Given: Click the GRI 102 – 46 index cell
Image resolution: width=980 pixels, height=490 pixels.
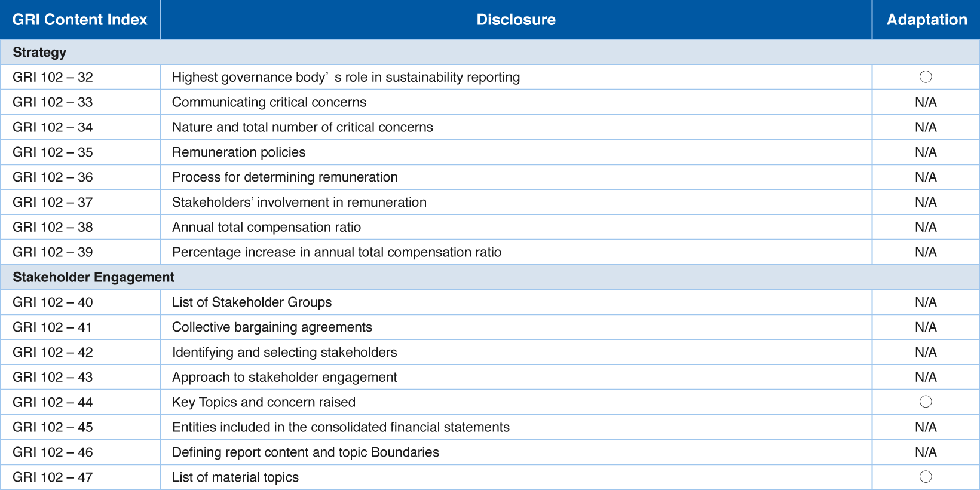Looking at the screenshot, I should pyautogui.click(x=53, y=452).
